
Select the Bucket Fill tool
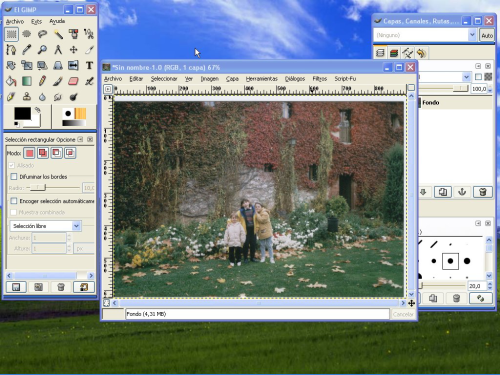11,81
